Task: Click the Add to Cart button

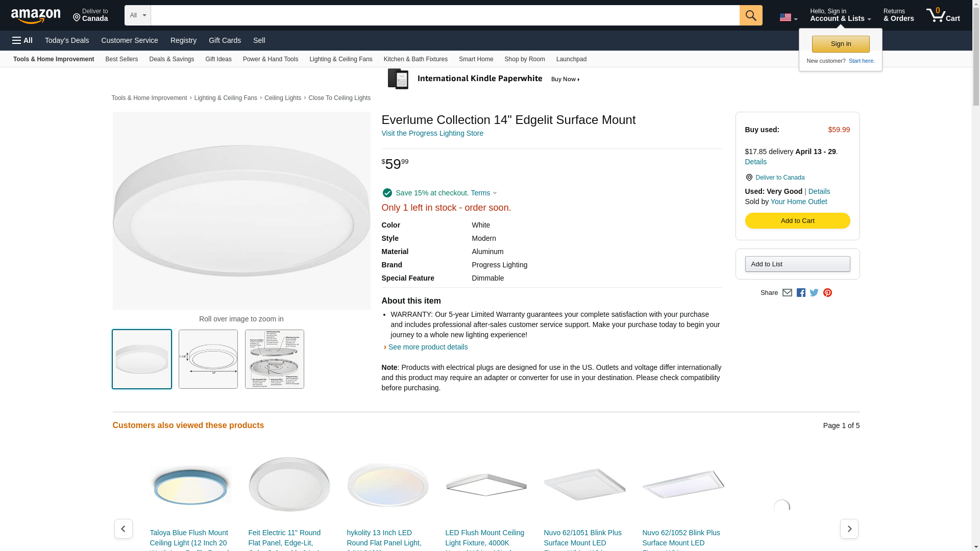Action: [x=797, y=220]
